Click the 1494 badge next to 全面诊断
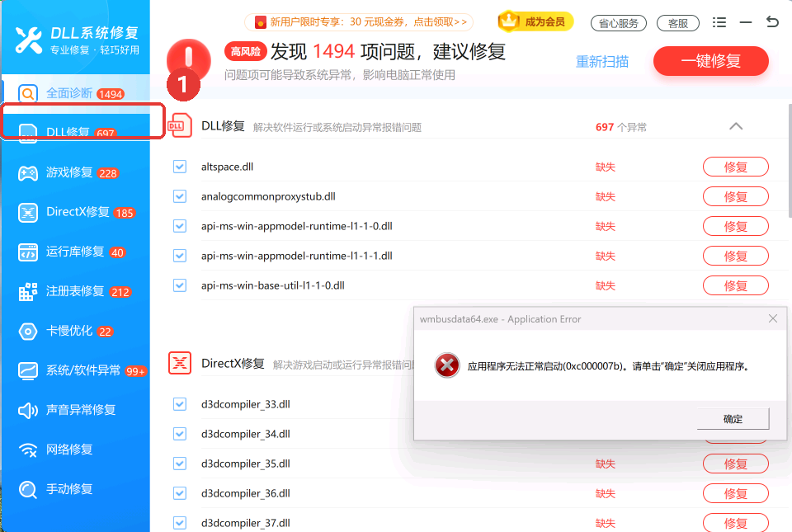 111,94
